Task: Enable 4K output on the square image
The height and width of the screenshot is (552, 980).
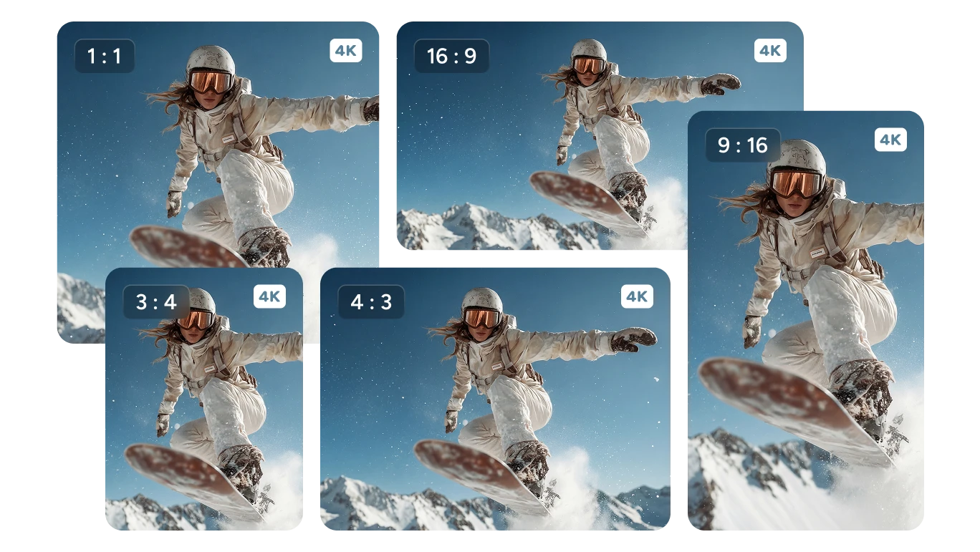Action: [x=346, y=51]
